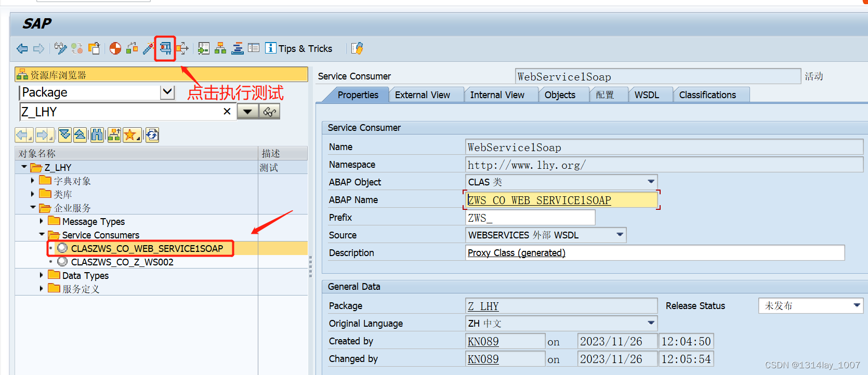Expand the 类库 folder
Viewport: 868px width, 375px height.
click(x=32, y=194)
